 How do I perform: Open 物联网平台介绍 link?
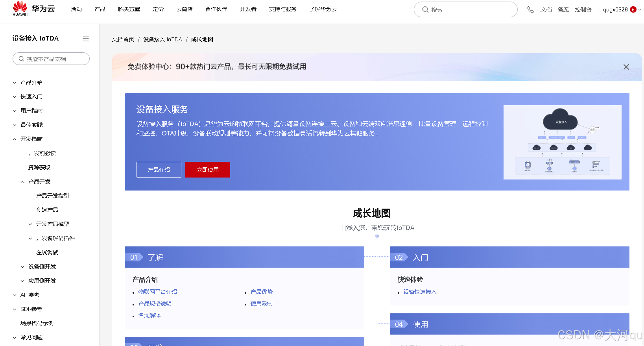158,292
